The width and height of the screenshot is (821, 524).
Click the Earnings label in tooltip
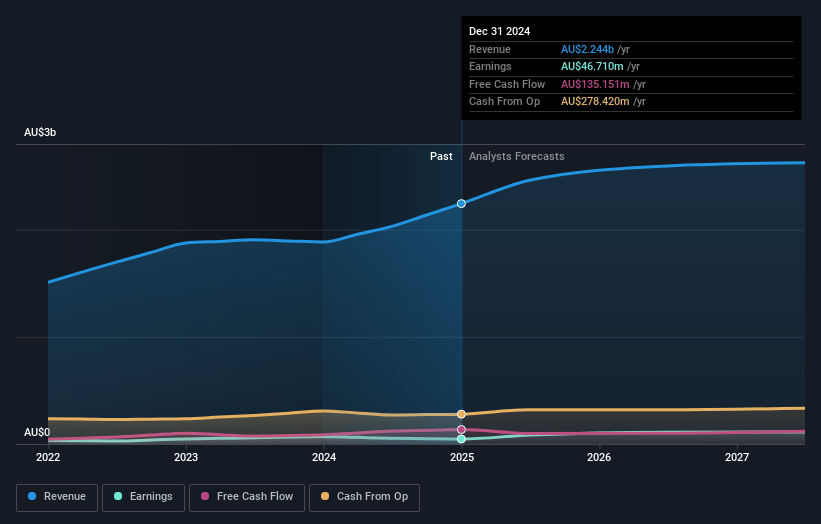pyautogui.click(x=490, y=66)
